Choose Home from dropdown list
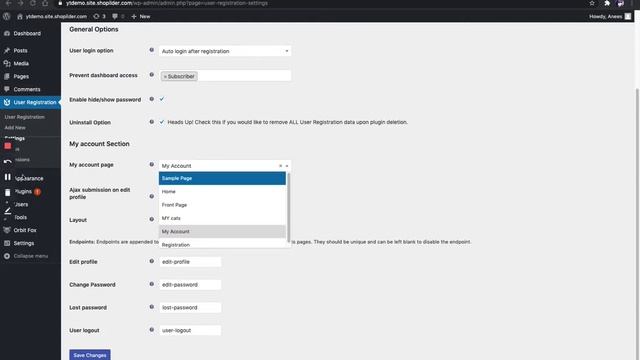Viewport: 640px width, 360px height. (222, 191)
